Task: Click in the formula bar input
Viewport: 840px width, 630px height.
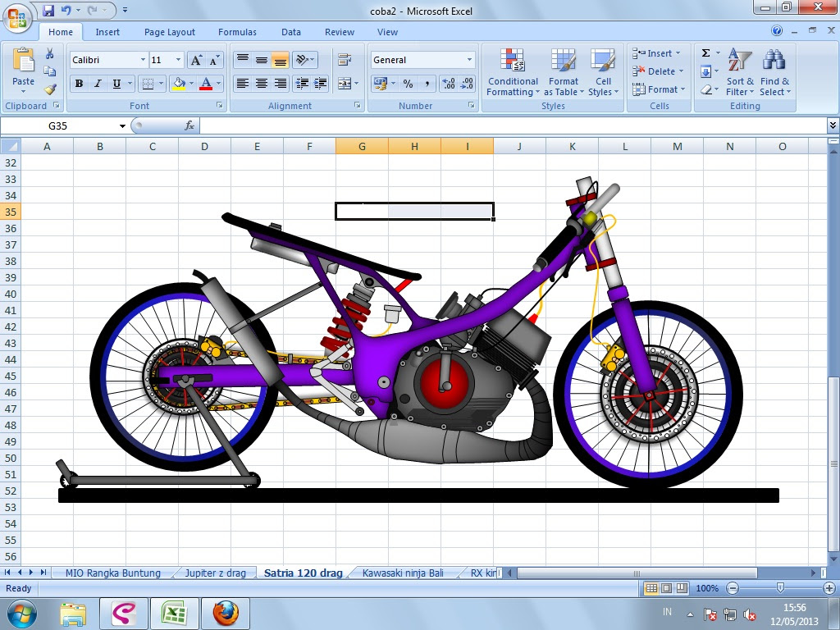Action: [514, 126]
